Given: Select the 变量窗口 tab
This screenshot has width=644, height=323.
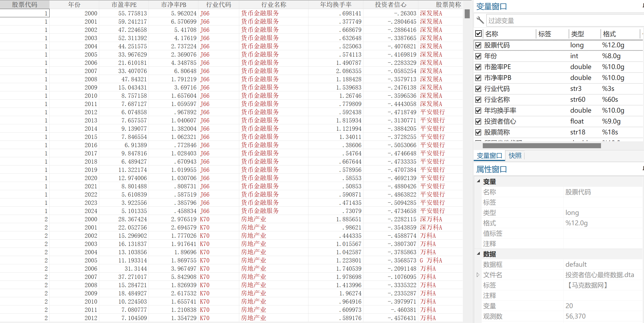Looking at the screenshot, I should [x=489, y=156].
